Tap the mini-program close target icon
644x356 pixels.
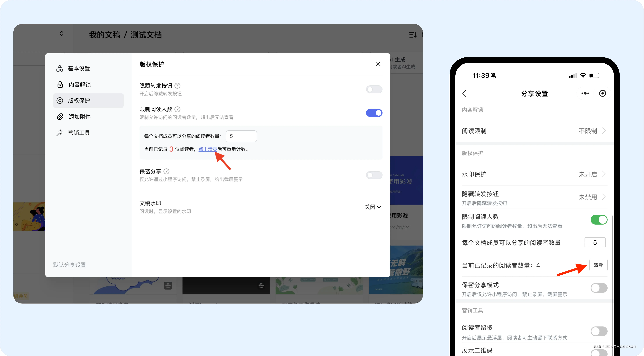(x=603, y=93)
